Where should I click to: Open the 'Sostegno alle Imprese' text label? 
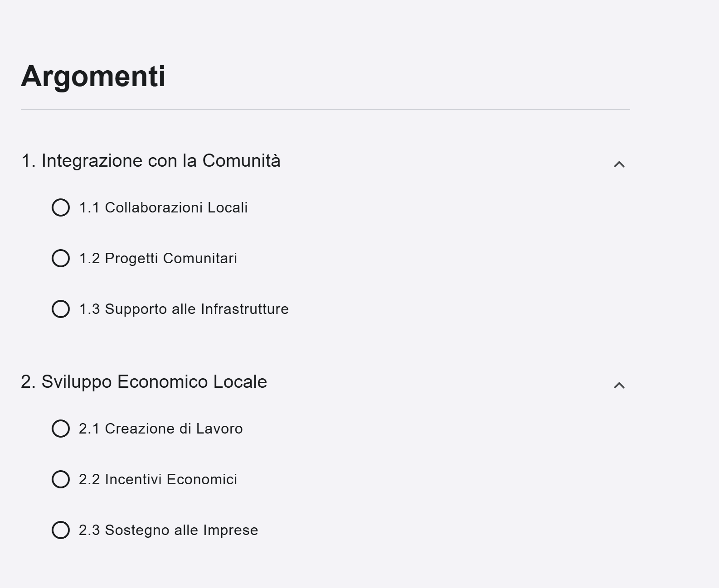click(x=181, y=530)
